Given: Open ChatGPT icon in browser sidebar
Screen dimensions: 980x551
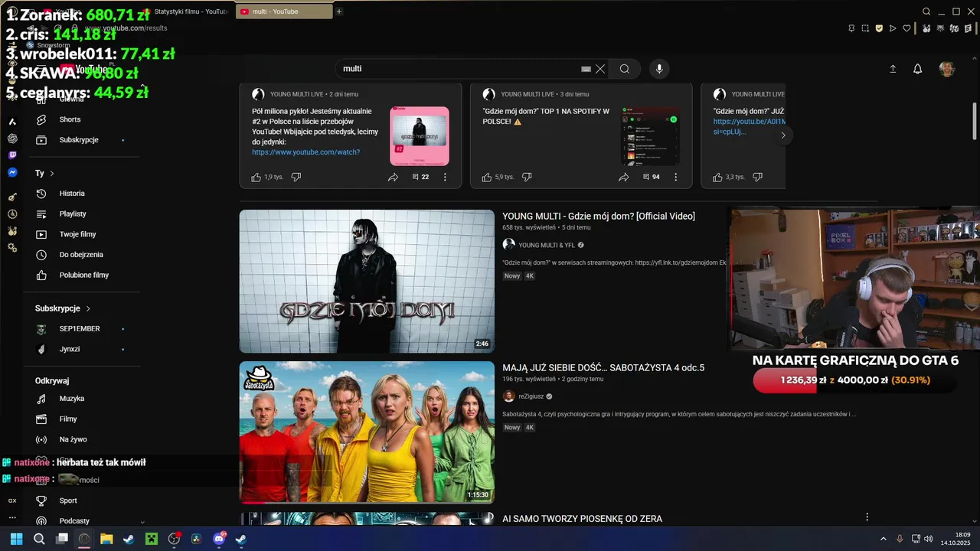Looking at the screenshot, I should (12, 139).
